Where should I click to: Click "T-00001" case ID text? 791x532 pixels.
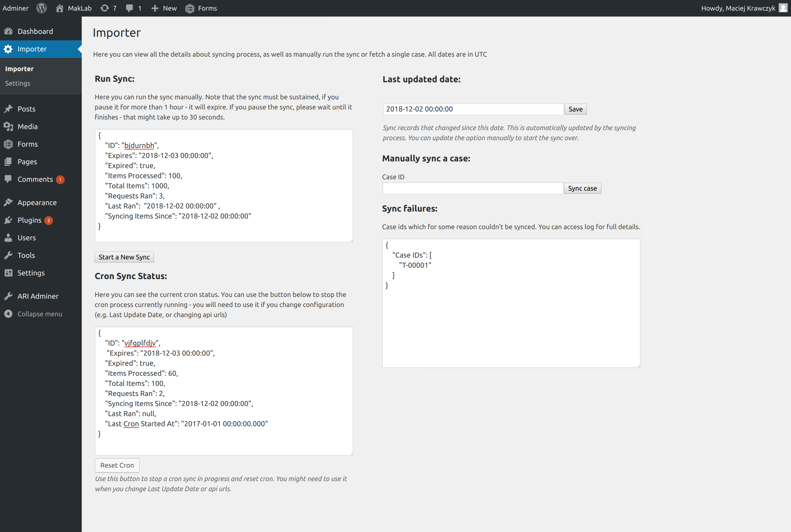pyautogui.click(x=415, y=265)
